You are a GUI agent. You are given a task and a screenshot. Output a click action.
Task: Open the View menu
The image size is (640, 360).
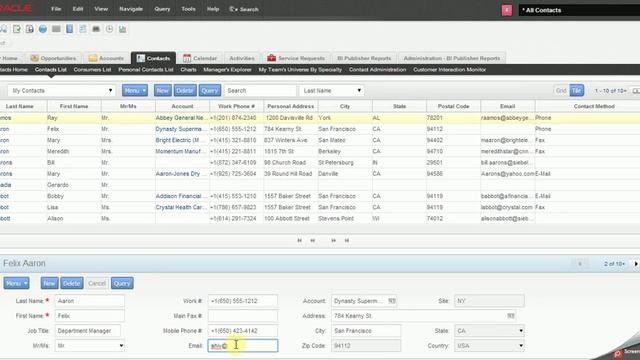[101, 9]
